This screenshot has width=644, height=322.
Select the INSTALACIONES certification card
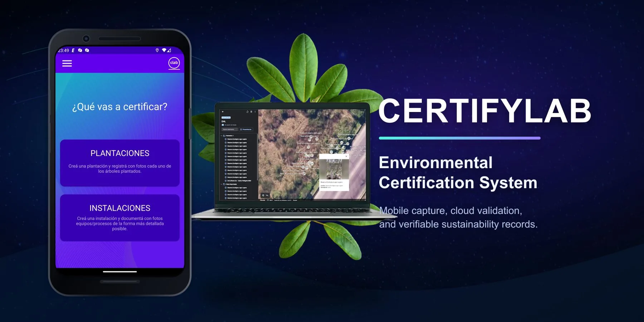(120, 218)
